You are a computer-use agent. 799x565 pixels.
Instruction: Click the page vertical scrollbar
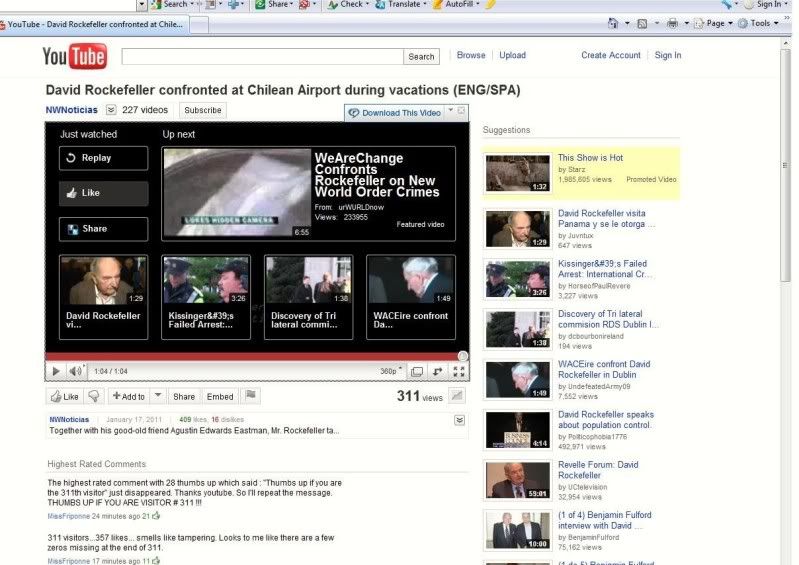(x=785, y=165)
